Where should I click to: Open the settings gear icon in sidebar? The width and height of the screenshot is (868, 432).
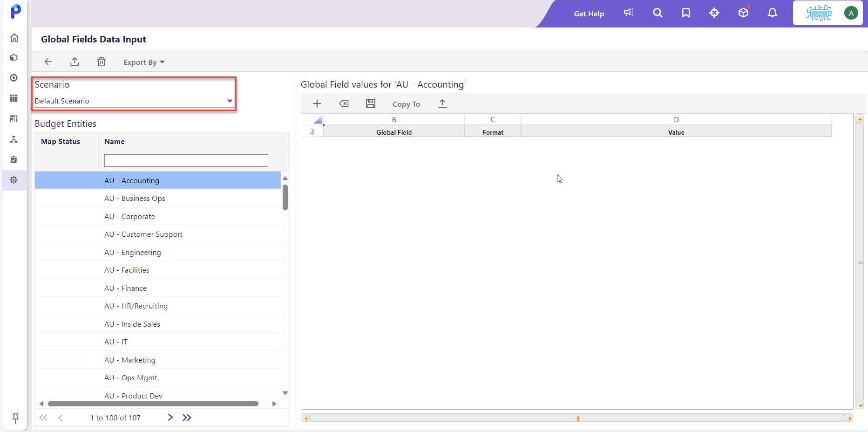pos(14,180)
